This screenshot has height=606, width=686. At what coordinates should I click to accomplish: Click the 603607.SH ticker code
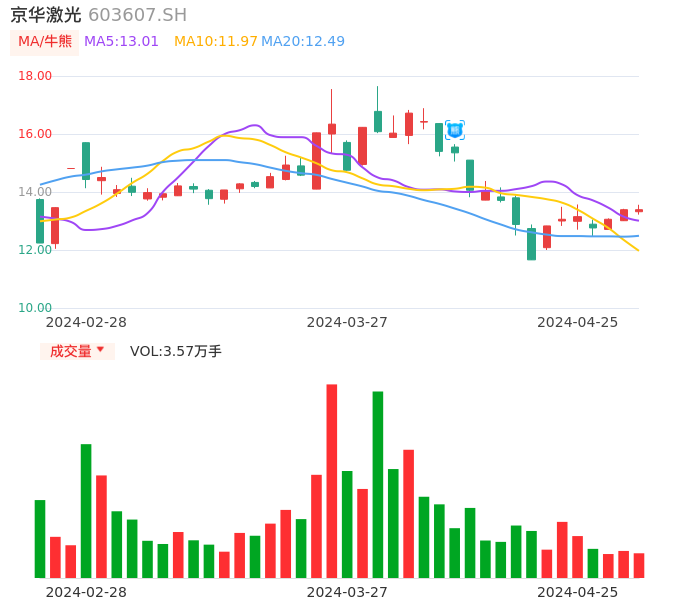click(x=137, y=15)
